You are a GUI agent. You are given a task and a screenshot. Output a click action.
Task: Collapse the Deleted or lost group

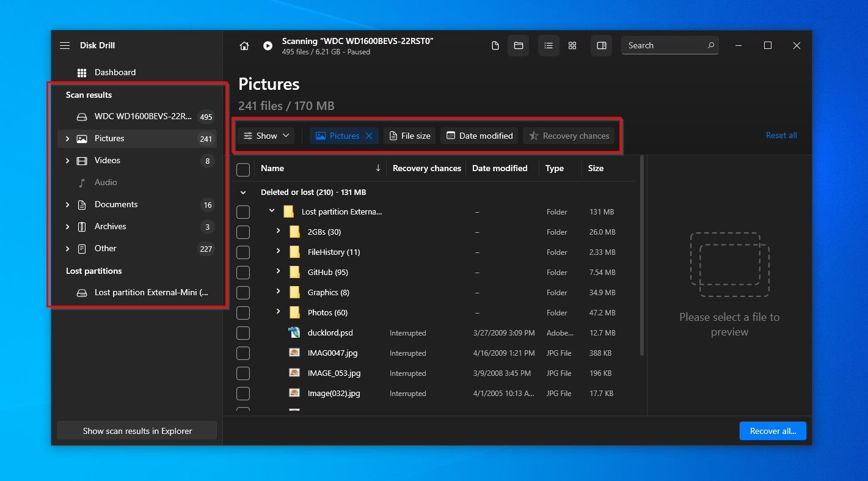243,193
